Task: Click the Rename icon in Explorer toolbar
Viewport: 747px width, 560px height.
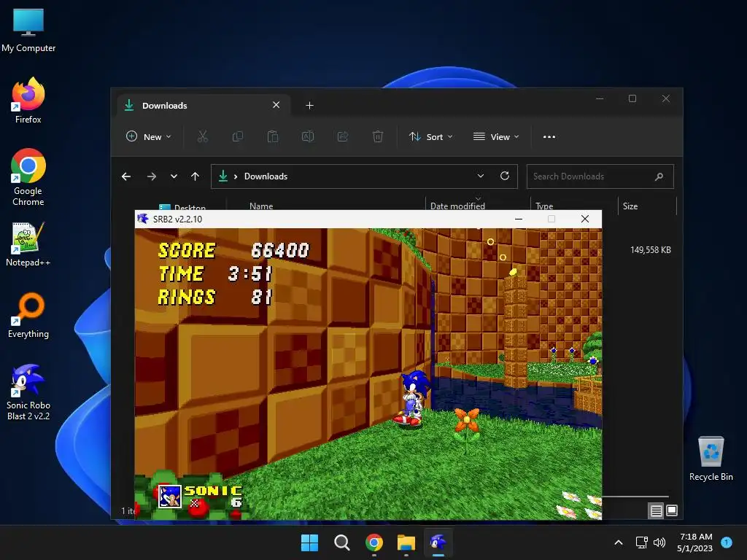Action: (308, 136)
